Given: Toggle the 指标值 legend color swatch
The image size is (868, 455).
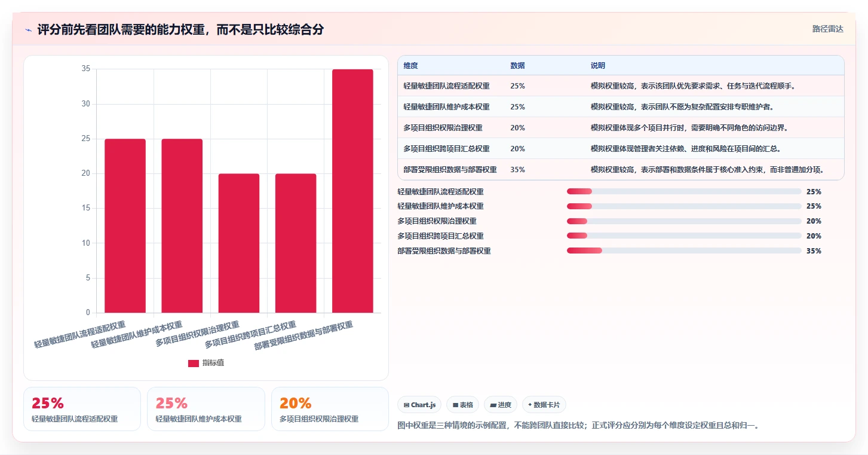Looking at the screenshot, I should [x=194, y=364].
